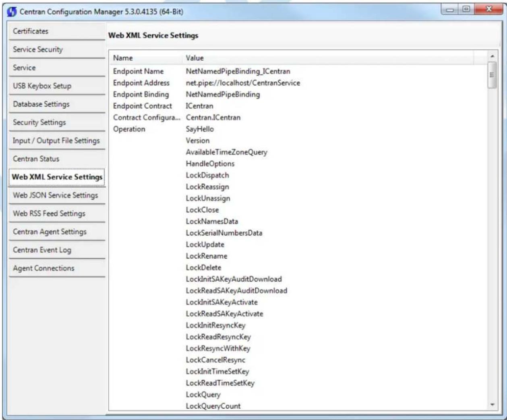Open USB Keybox Setup
This screenshot has width=507, height=420.
point(56,86)
